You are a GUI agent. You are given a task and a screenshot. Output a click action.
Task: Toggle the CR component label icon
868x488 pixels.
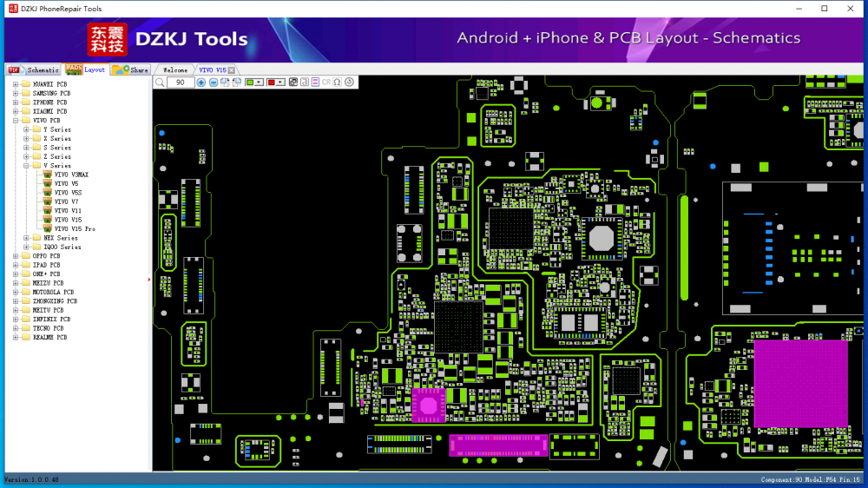[x=326, y=82]
